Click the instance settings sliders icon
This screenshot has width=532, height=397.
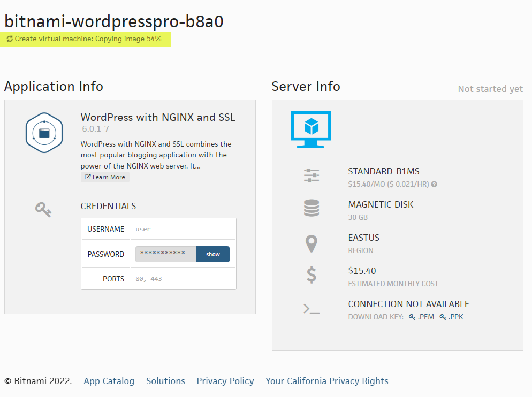point(311,174)
